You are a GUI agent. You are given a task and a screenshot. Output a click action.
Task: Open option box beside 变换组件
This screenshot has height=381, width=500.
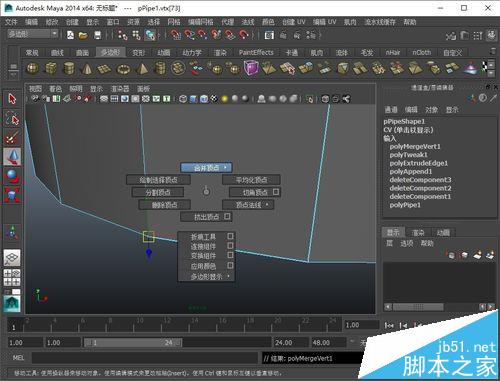(230, 255)
